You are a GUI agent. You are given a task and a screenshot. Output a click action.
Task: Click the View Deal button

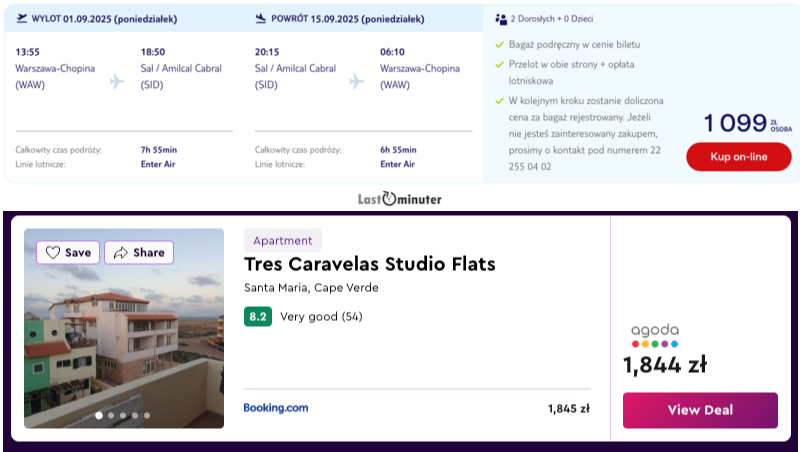[x=700, y=410]
